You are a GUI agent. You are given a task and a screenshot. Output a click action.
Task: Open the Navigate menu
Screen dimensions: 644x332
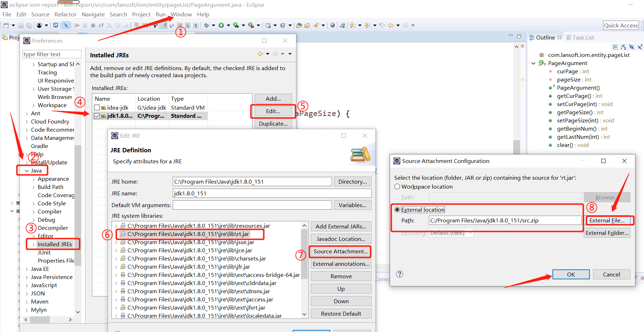point(93,15)
